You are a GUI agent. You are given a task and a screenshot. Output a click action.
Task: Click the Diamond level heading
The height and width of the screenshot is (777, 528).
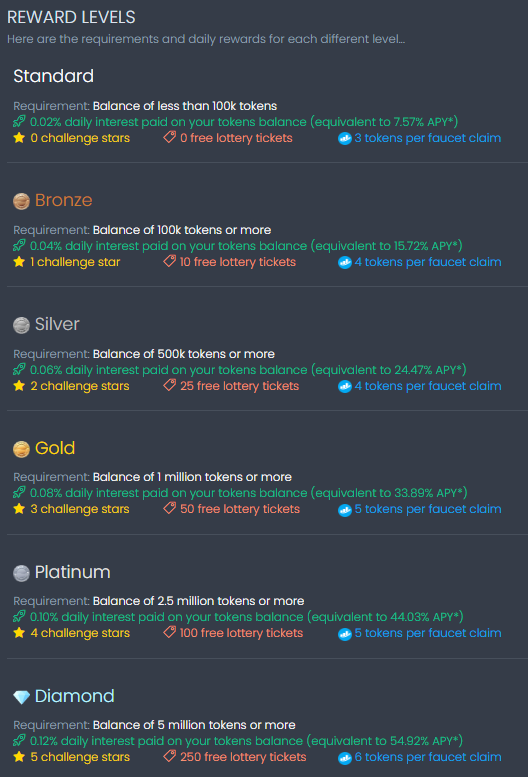click(75, 696)
